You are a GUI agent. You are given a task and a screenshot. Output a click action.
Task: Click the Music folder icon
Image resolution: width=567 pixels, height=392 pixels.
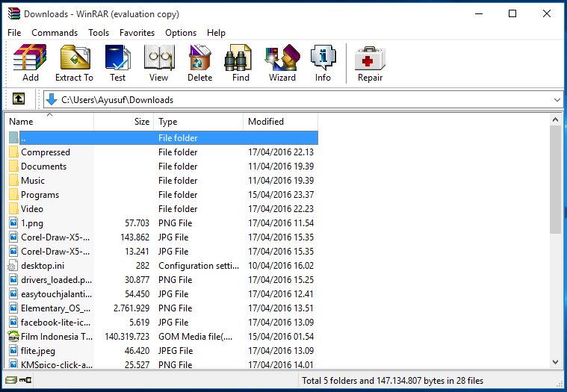13,180
